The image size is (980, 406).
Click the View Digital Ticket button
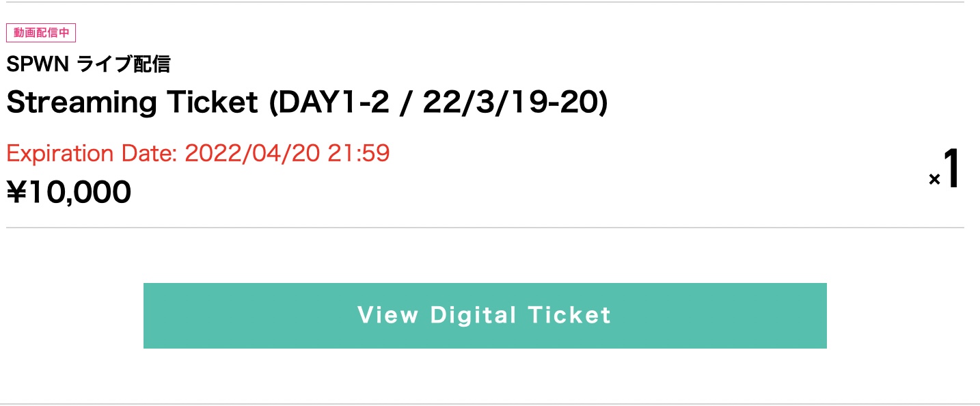485,315
